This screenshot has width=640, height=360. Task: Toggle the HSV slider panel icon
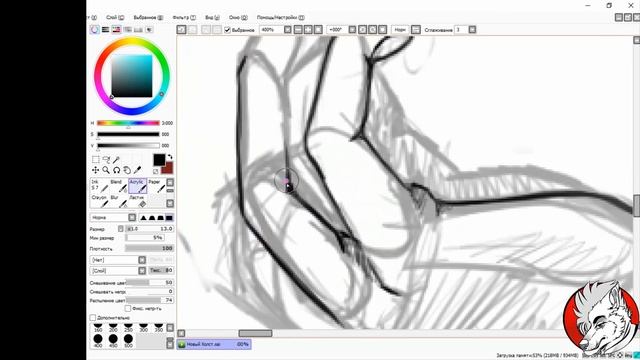(x=116, y=29)
